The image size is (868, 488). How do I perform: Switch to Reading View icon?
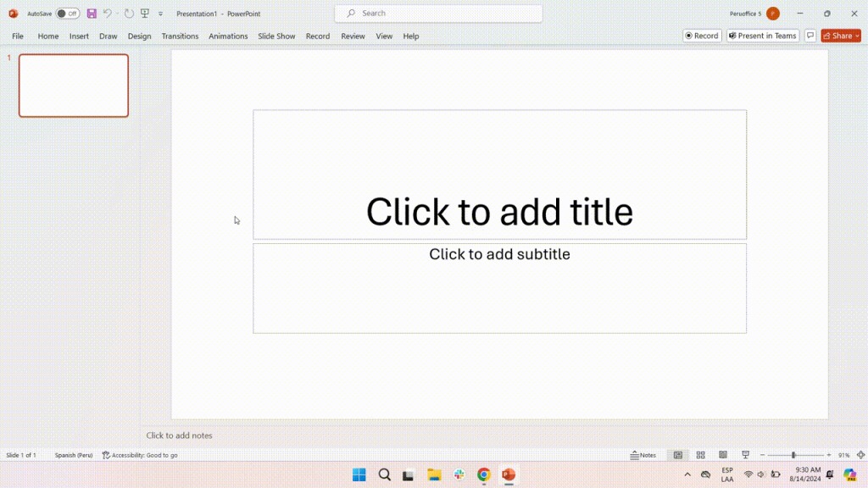click(x=723, y=455)
